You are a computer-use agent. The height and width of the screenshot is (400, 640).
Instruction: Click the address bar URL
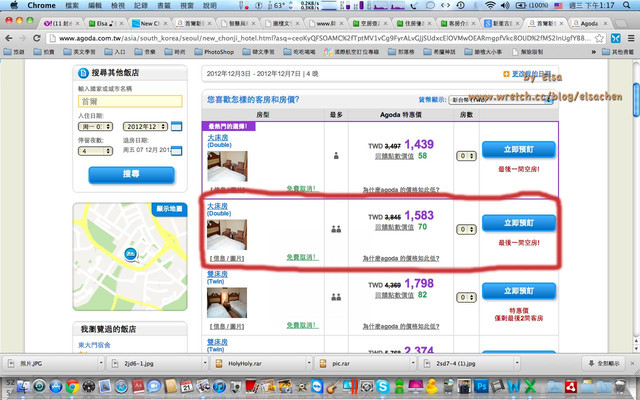(x=324, y=38)
